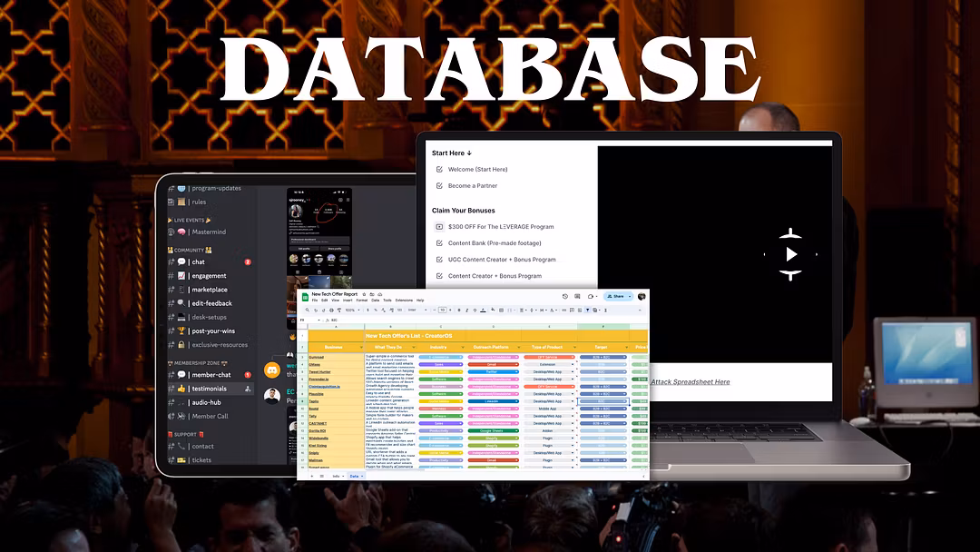Click the Google Sheets logo icon
980x552 pixels.
[x=304, y=297]
